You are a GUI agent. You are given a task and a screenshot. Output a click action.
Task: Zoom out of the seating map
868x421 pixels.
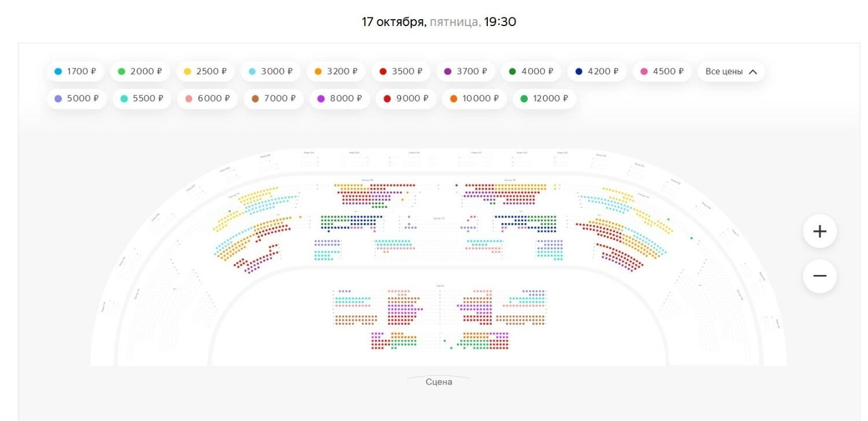tap(819, 276)
